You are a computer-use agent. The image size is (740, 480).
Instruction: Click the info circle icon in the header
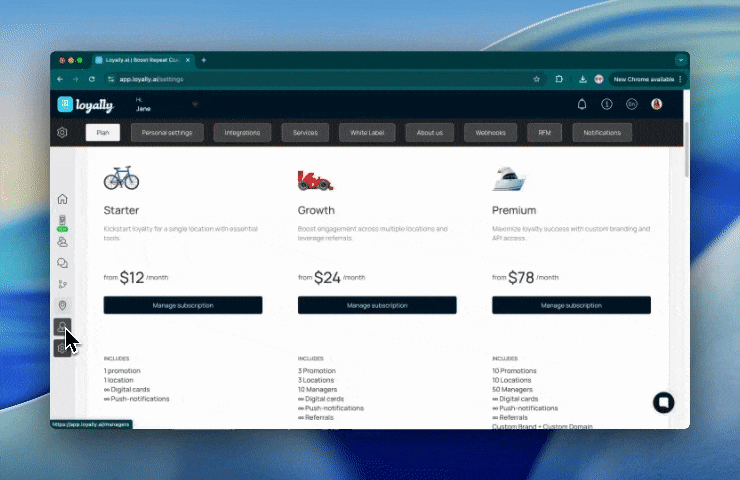click(607, 104)
